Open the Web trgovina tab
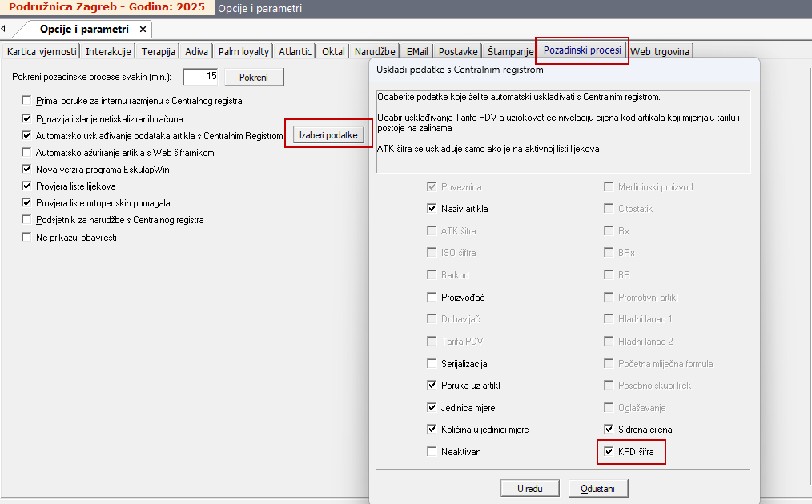This screenshot has height=504, width=812. (660, 51)
